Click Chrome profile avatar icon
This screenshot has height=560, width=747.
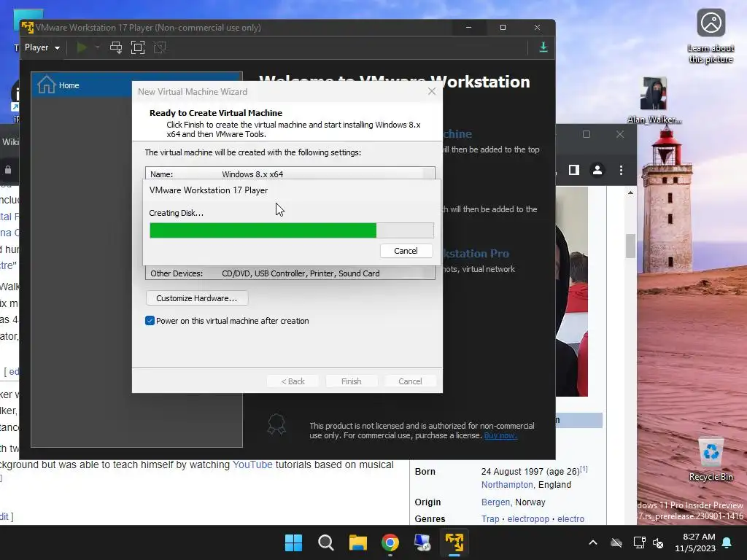pos(597,170)
